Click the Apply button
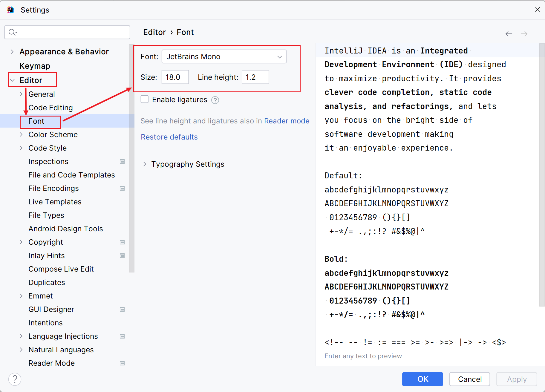Image resolution: width=545 pixels, height=392 pixels. (517, 379)
